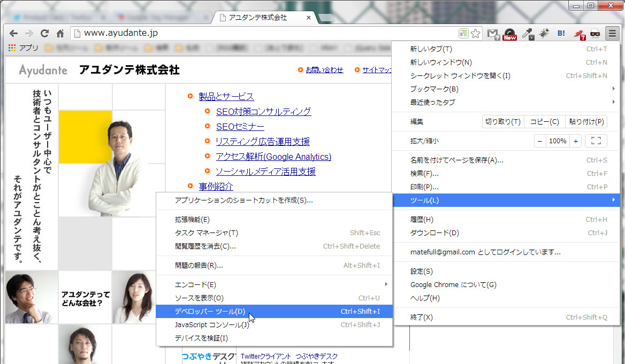Open 履歴(H) from the menu
Image resolution: width=625 pixels, height=364 pixels.
(x=506, y=220)
